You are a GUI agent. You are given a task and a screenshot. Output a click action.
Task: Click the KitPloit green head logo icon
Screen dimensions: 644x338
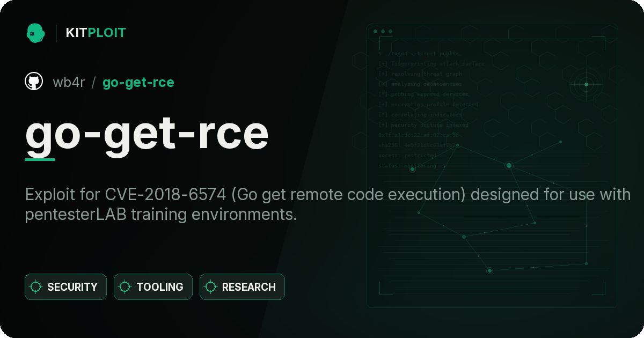click(x=35, y=33)
